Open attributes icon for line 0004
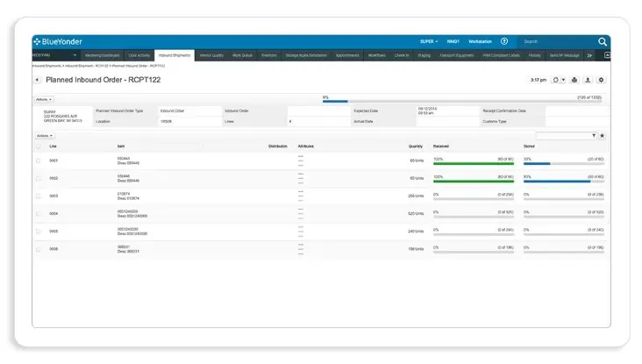Image resolution: width=642 pixels, height=364 pixels. (x=301, y=213)
